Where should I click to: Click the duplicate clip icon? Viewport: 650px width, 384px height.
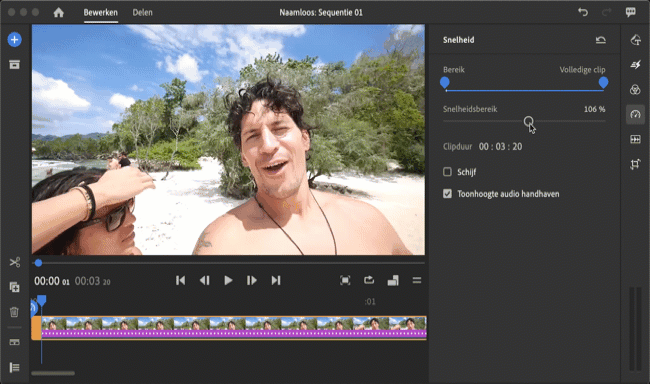15,287
